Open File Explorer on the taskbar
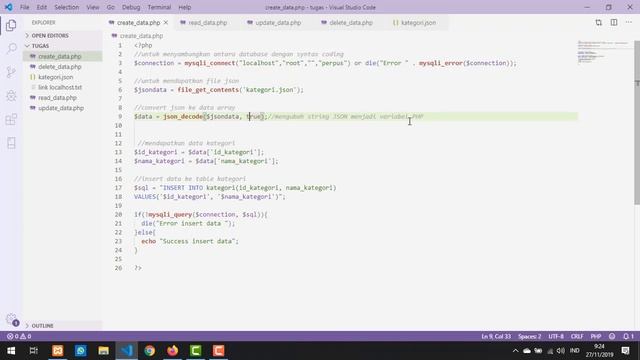Image resolution: width=640 pixels, height=360 pixels. [x=104, y=351]
